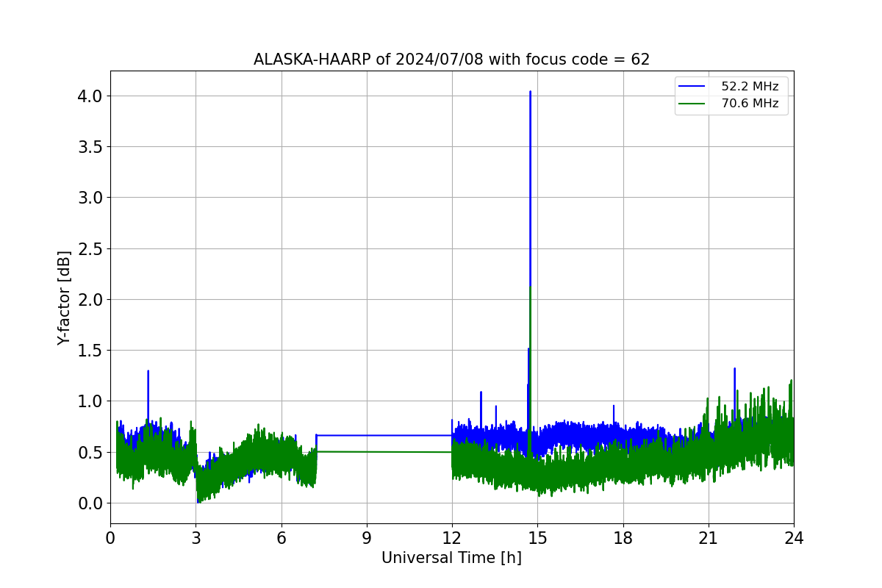Click the x-axis tick label '15'

pyautogui.click(x=537, y=538)
